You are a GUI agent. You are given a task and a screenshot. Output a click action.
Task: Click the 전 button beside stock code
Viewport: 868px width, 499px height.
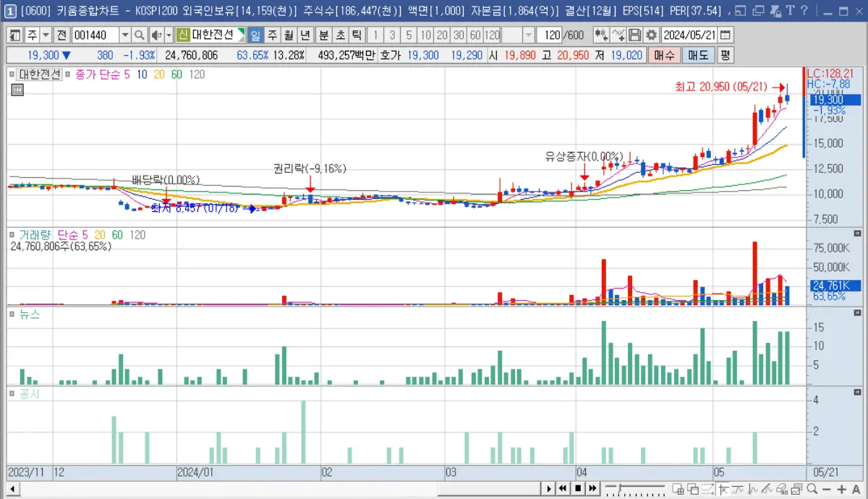[x=61, y=35]
